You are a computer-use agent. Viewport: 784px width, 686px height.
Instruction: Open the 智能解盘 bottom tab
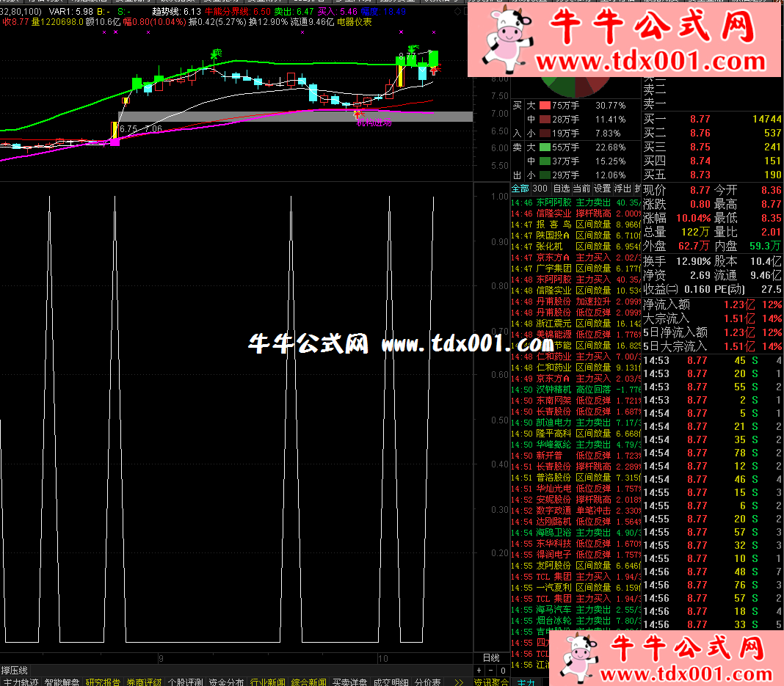point(62,682)
